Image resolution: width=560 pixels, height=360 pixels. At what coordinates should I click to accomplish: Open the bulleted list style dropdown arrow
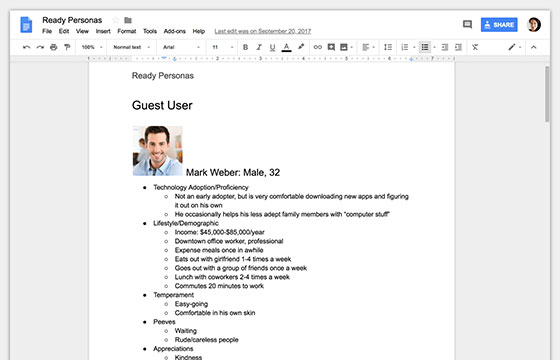[434, 48]
